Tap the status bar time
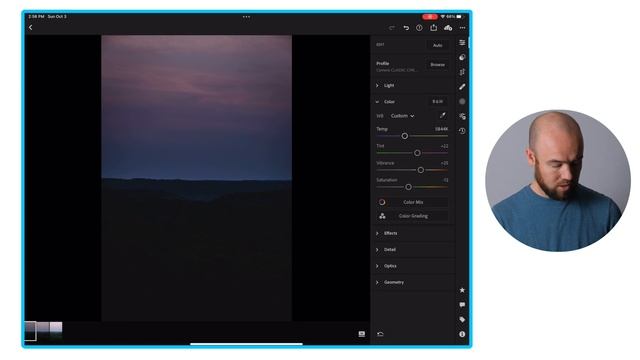The width and height of the screenshot is (640, 360). (36, 17)
